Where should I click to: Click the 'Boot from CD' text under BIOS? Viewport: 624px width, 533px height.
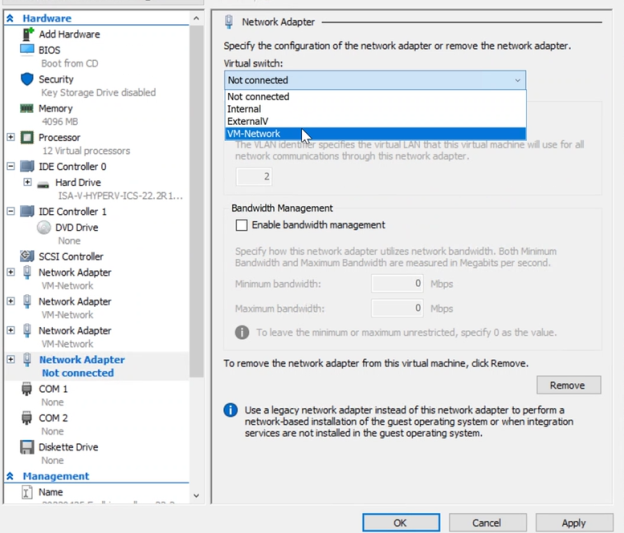70,63
